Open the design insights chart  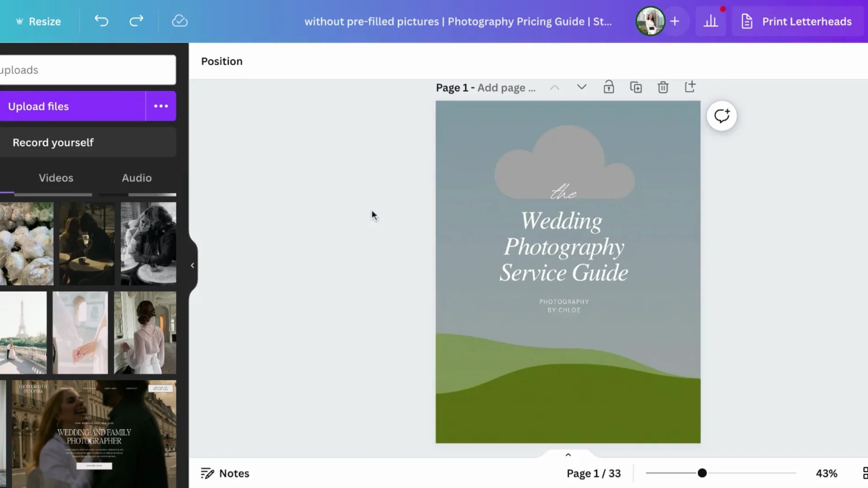pyautogui.click(x=711, y=21)
